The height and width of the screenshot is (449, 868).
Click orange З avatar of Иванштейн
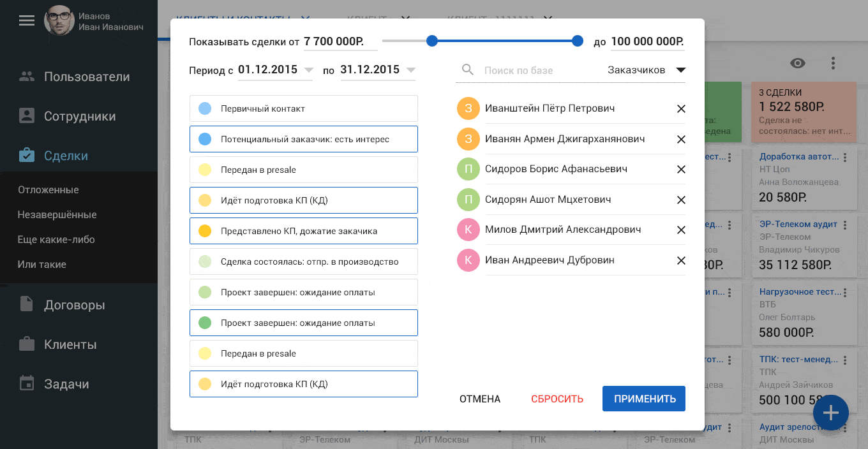pos(468,108)
